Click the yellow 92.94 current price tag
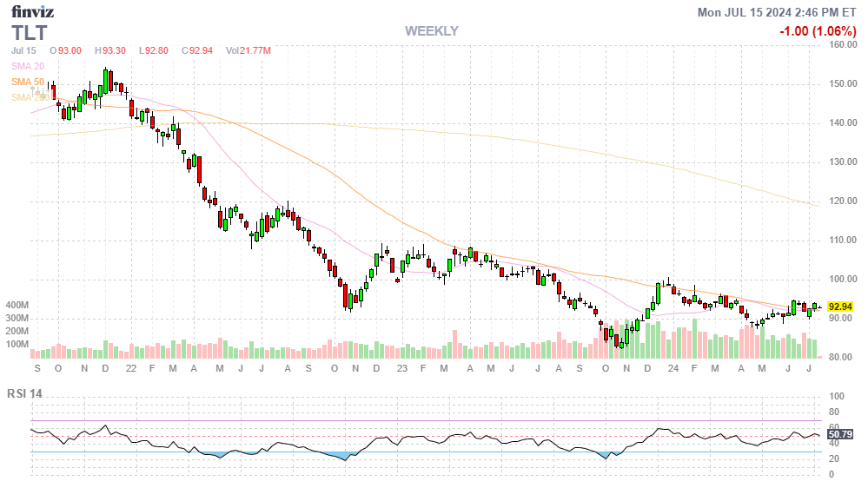 (839, 307)
